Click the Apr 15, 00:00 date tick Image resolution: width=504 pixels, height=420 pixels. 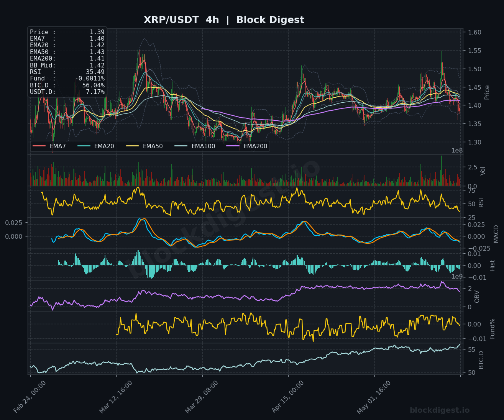(x=288, y=397)
